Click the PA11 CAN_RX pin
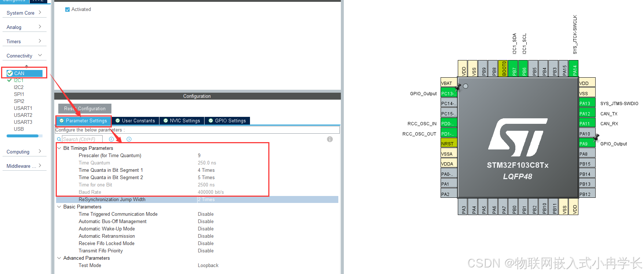The height and width of the screenshot is (274, 644). pyautogui.click(x=587, y=123)
